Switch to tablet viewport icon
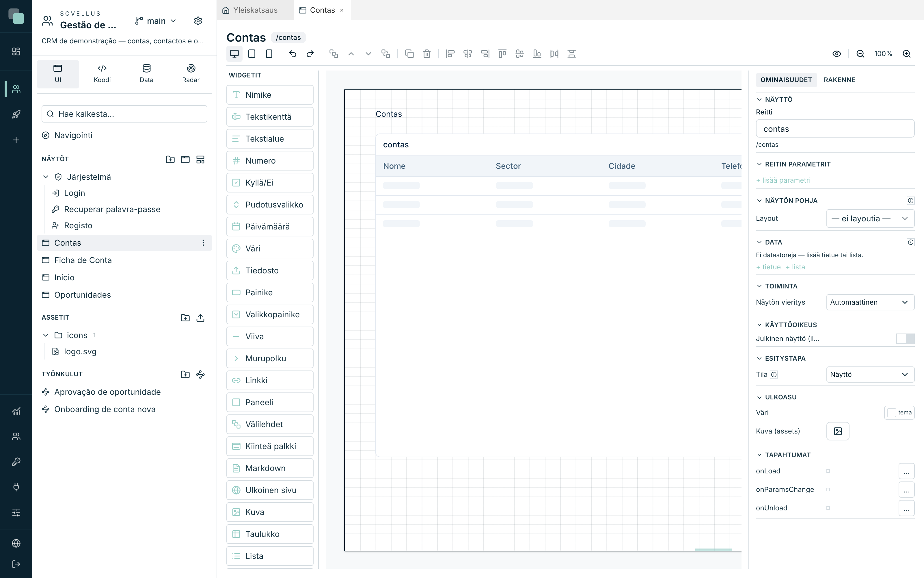This screenshot has height=578, width=924. tap(252, 54)
